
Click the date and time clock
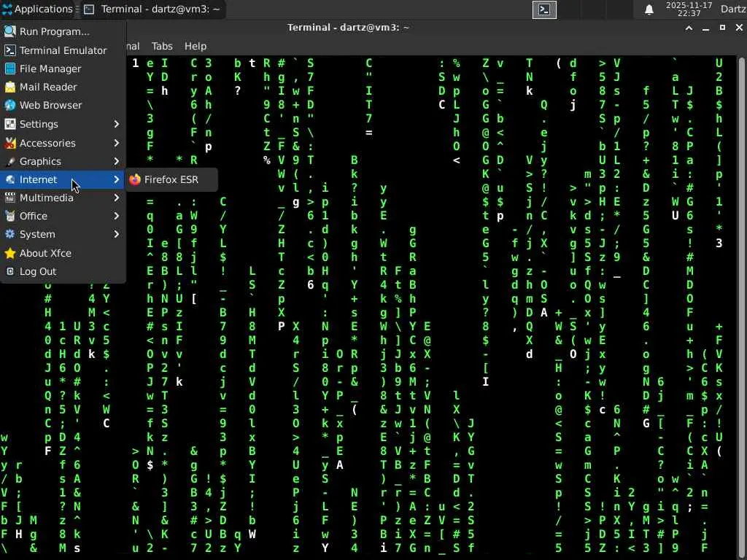click(x=689, y=9)
